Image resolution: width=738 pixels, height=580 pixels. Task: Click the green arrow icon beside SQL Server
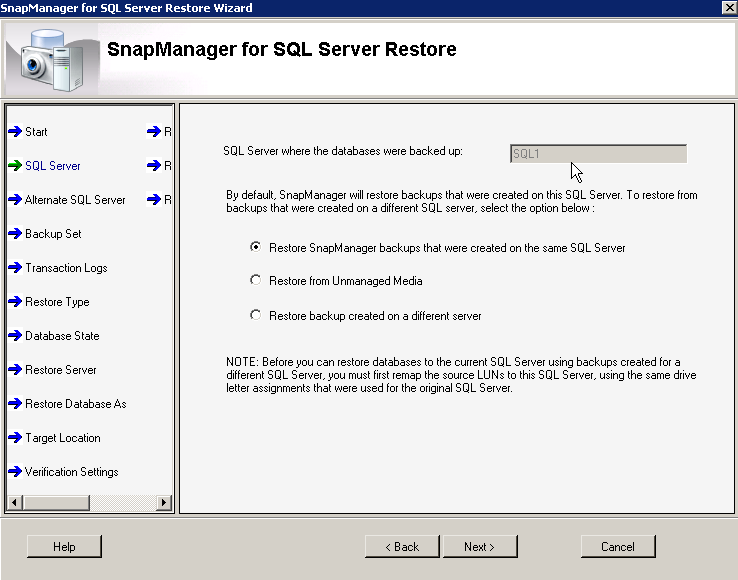point(14,166)
